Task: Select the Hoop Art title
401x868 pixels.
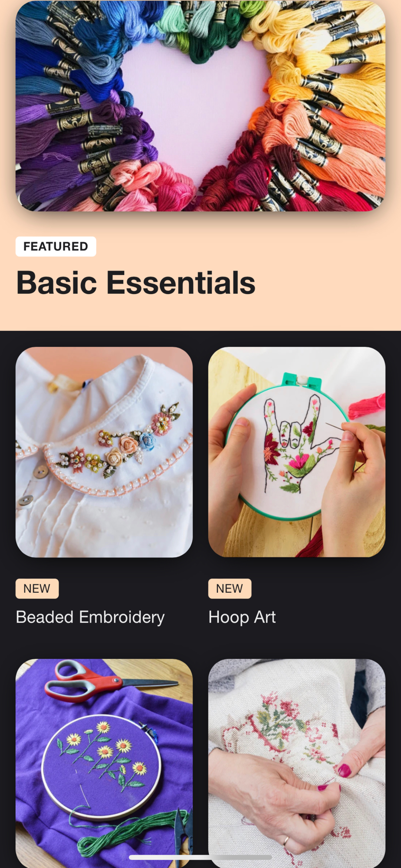Action: 242,617
